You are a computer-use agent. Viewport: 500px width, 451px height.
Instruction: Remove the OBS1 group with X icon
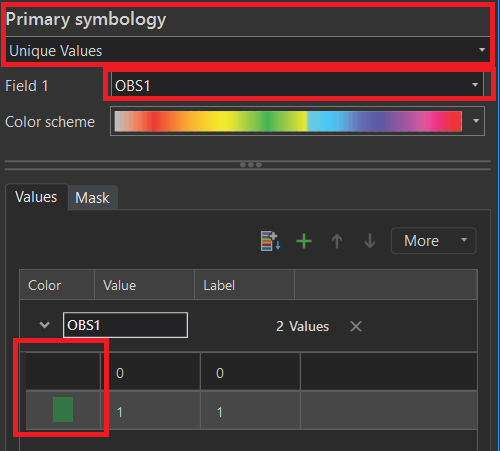pos(356,326)
